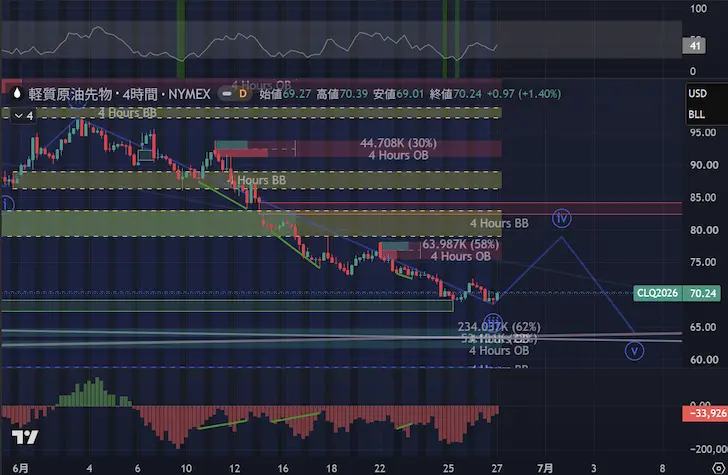Toggle the delayed data D badge
Screen dimensions: 728x475
click(x=242, y=94)
